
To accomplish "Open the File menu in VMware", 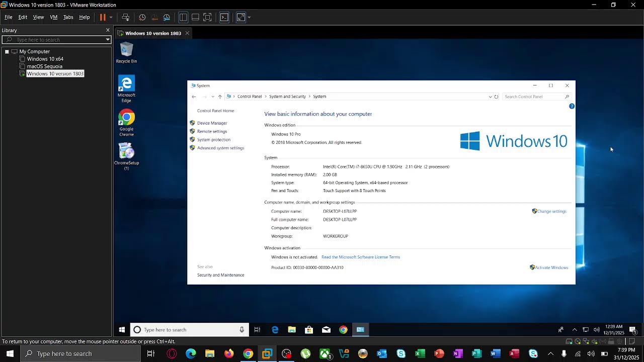I will coord(9,17).
